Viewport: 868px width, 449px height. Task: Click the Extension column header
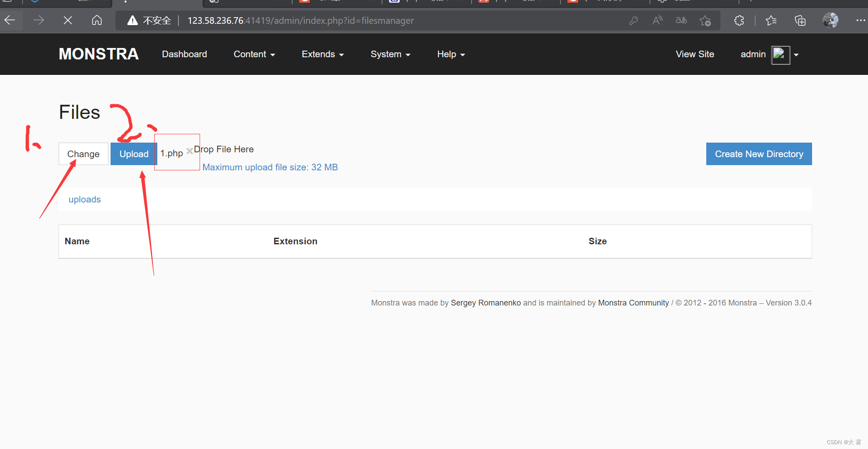(295, 241)
